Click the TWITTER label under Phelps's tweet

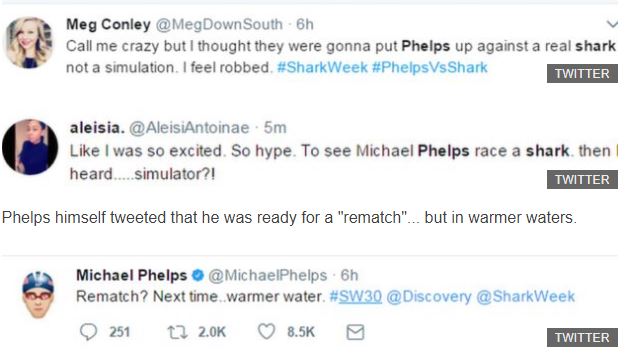pos(582,337)
